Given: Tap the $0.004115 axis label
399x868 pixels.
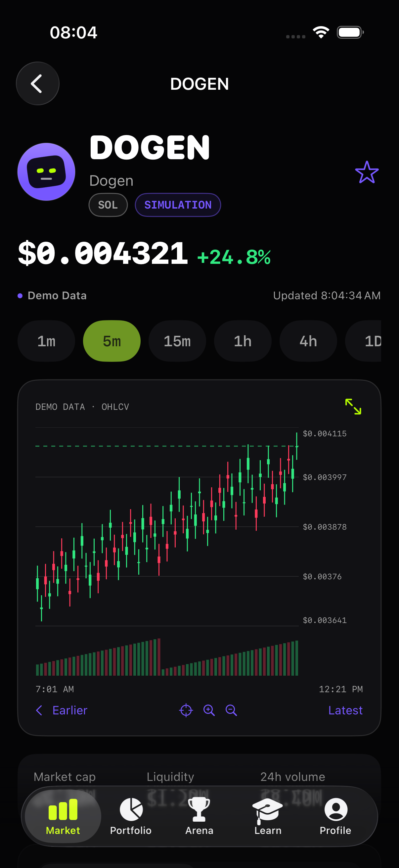Looking at the screenshot, I should (325, 434).
